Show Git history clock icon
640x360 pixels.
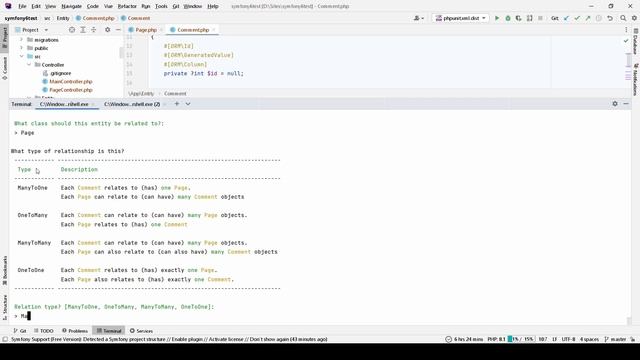coord(599,18)
